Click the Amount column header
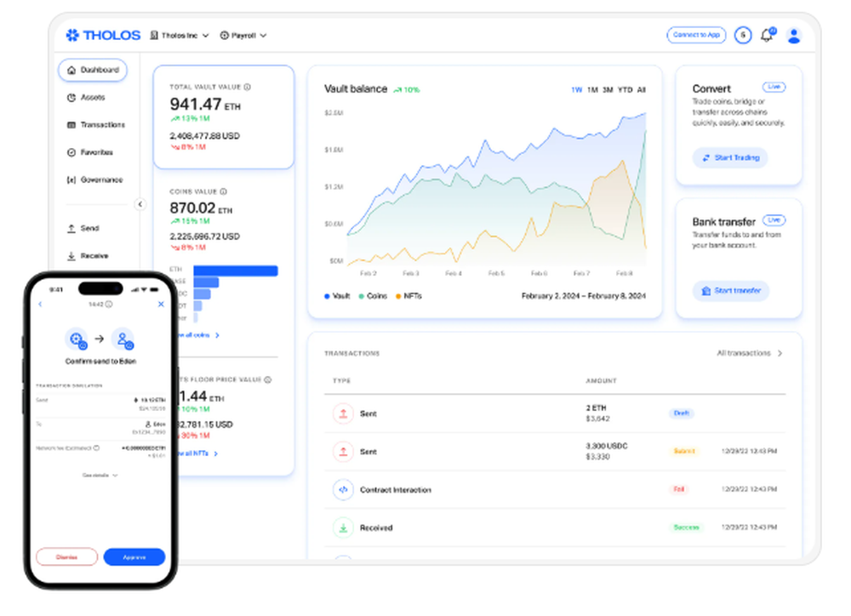Viewport: 851px width, 616px height. [601, 381]
